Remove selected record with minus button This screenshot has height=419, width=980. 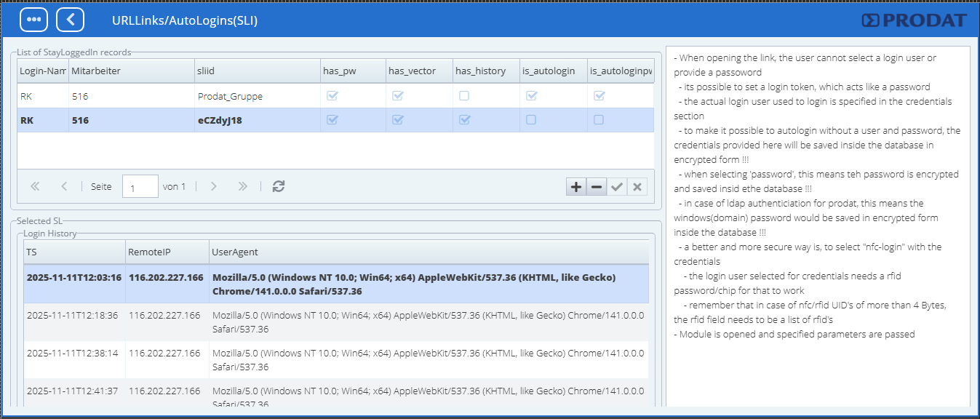coord(596,187)
